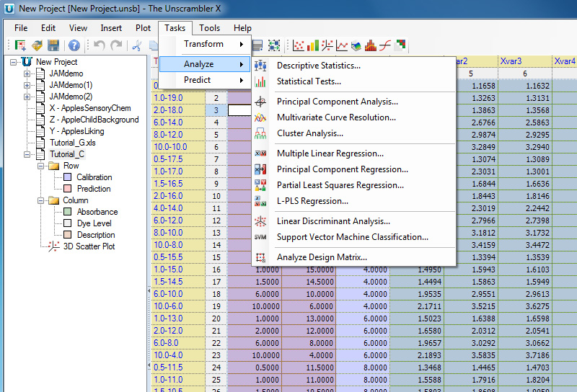Click the Linear Discriminant Analysis icon
The width and height of the screenshot is (577, 392).
coord(260,221)
